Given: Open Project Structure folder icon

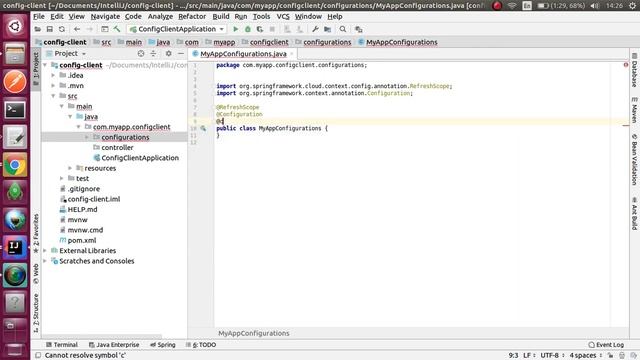Looking at the screenshot, I should click(327, 29).
